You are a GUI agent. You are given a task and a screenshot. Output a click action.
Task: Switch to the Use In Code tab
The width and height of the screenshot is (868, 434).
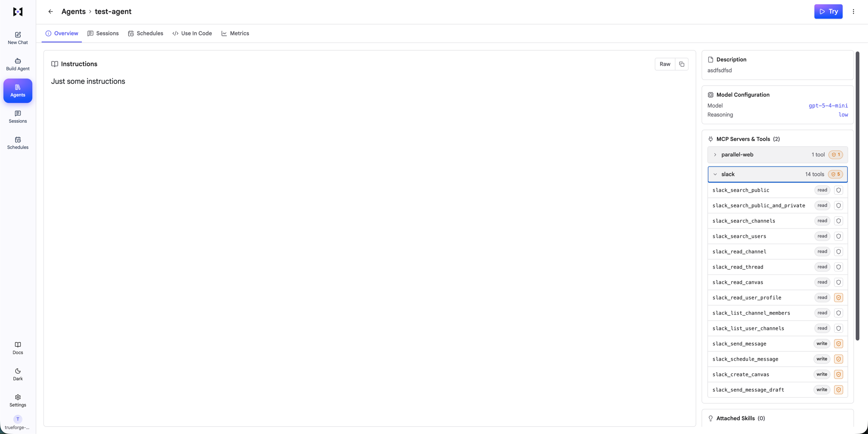pos(192,33)
